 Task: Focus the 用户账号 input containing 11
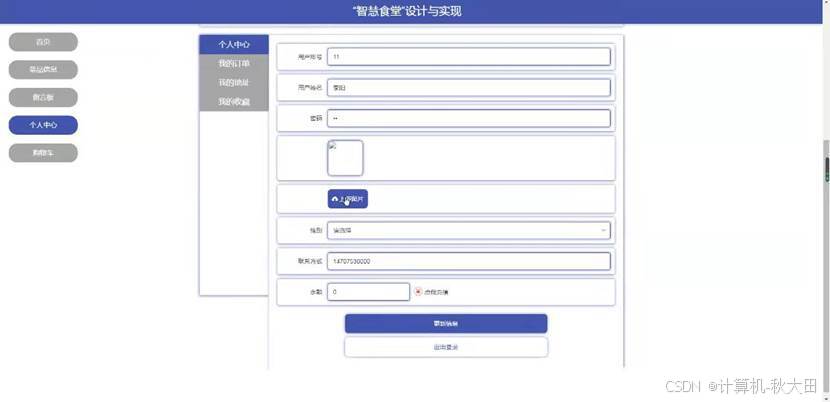pos(468,57)
